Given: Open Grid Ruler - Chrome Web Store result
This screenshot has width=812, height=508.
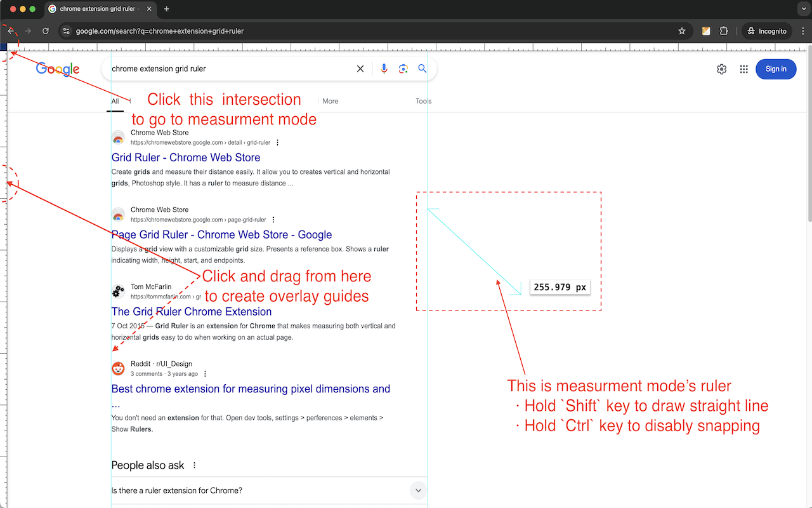Looking at the screenshot, I should (186, 157).
